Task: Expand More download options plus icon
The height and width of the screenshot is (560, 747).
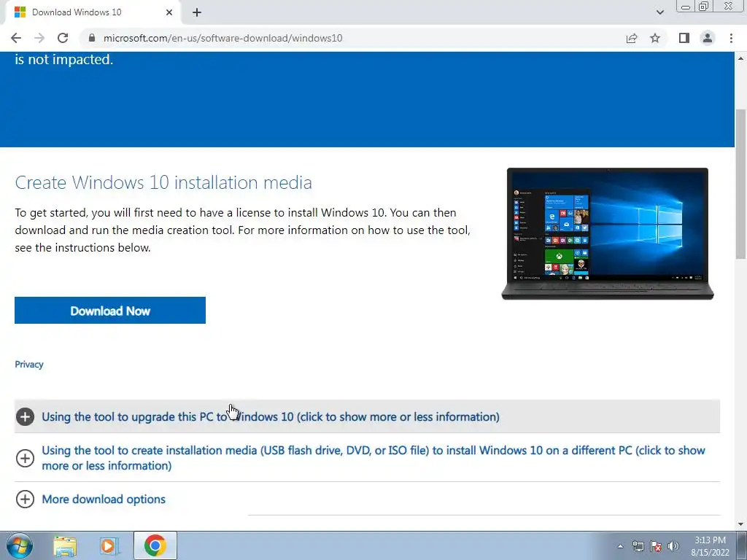Action: click(x=25, y=499)
